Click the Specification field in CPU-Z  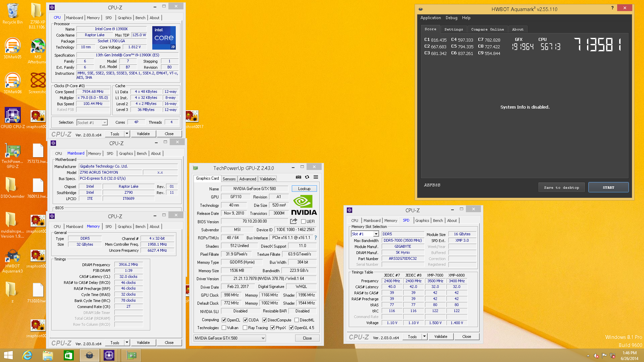coord(127,55)
